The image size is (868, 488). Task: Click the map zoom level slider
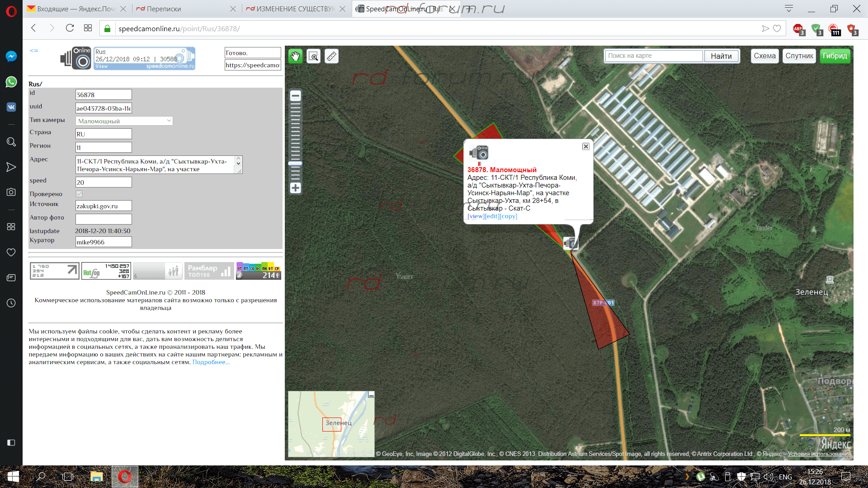(295, 164)
